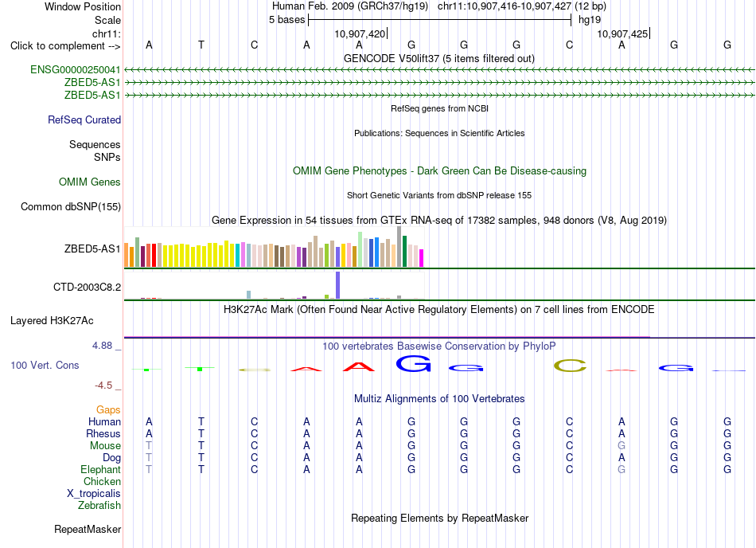This screenshot has height=548, width=756.
Task: Click the chr11:10,907,416-10,907,427 window position text
Action: (x=505, y=6)
